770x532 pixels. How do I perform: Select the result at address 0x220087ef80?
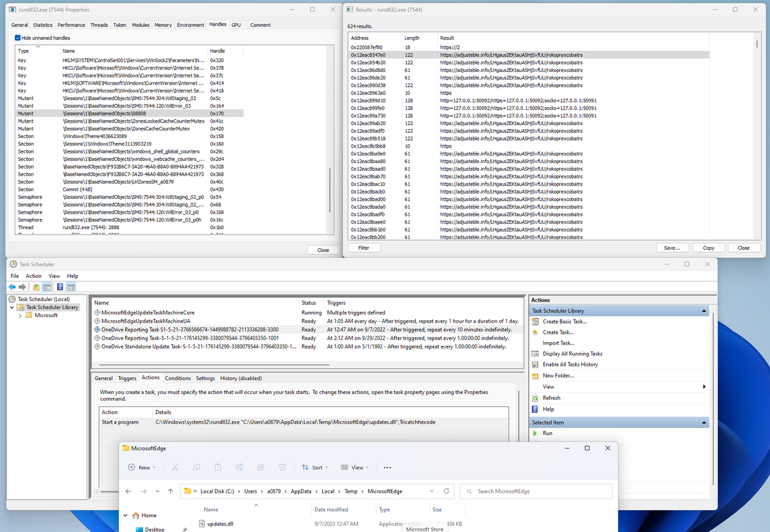click(x=529, y=47)
